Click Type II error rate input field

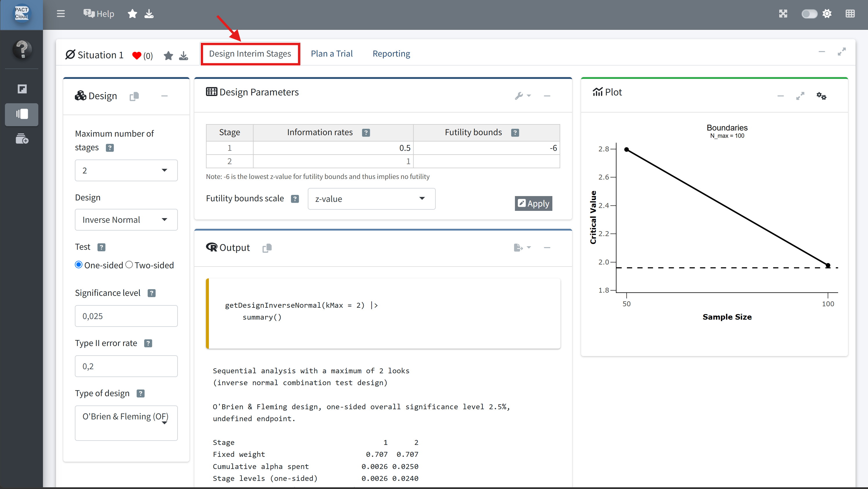point(126,366)
